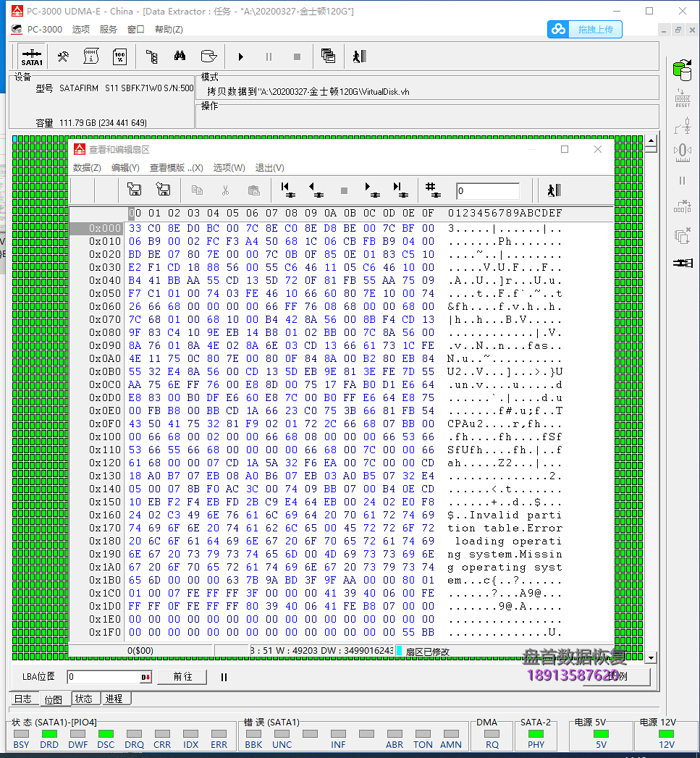Image resolution: width=700 pixels, height=758 pixels.
Task: Switch to the 日志 tab
Action: pyautogui.click(x=22, y=699)
